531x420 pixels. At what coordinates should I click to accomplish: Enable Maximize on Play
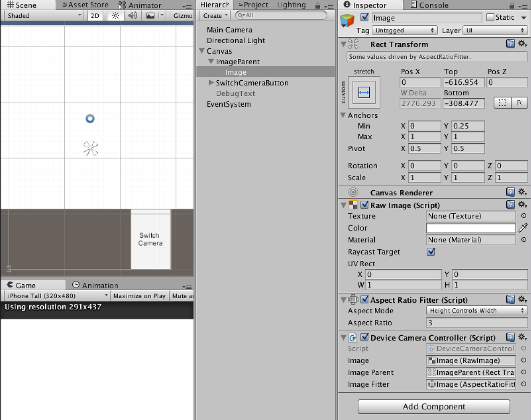139,296
